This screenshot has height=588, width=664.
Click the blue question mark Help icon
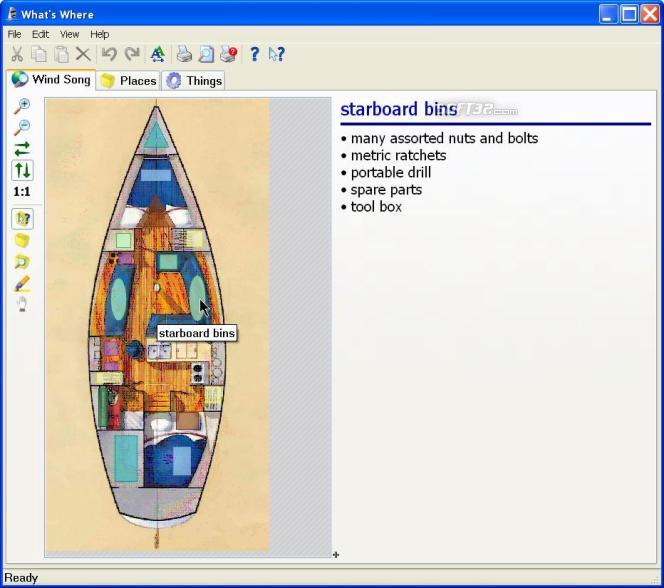coord(254,55)
